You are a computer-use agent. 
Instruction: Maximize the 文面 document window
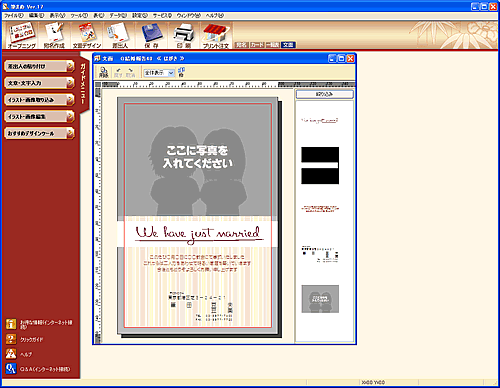click(x=341, y=59)
